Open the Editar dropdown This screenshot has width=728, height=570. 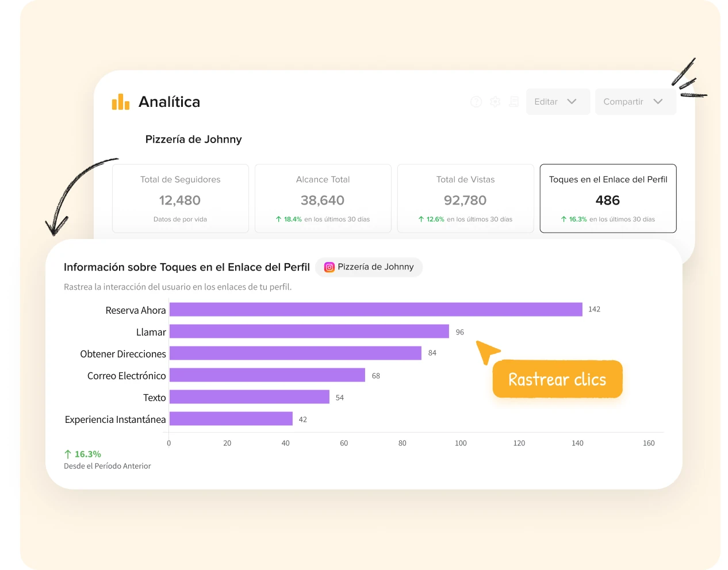[558, 102]
